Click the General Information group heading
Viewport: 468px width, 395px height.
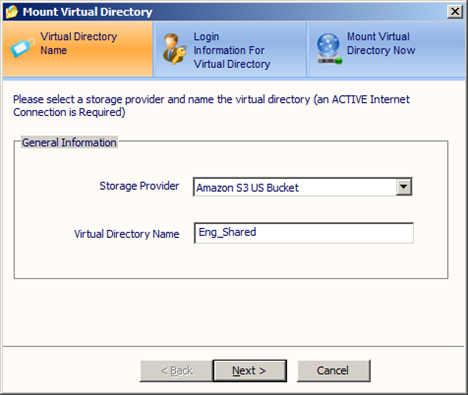69,142
